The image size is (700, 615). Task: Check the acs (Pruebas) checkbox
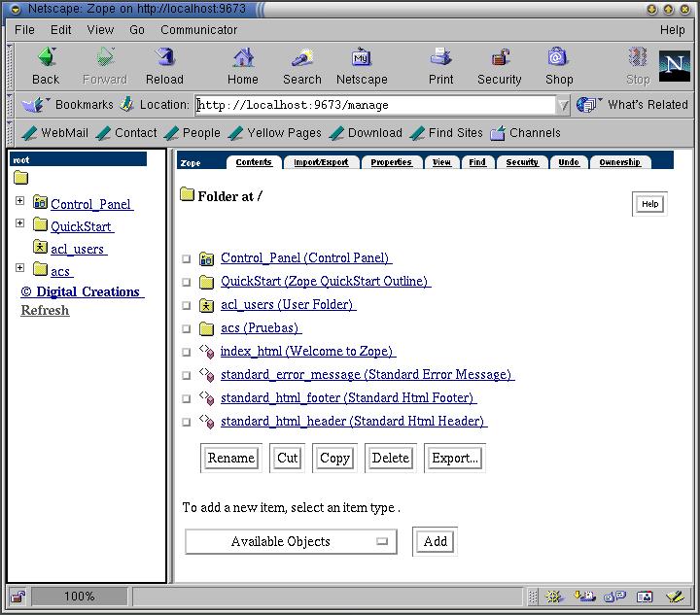186,328
